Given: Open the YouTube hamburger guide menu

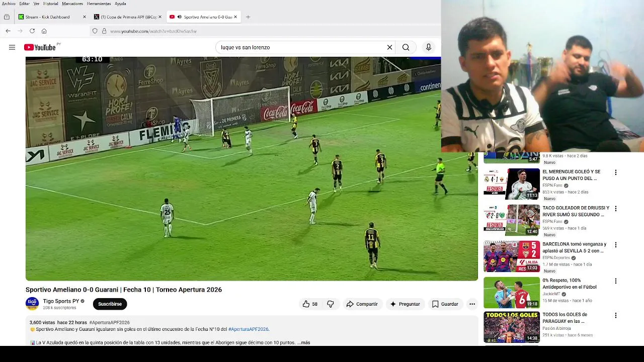Looking at the screenshot, I should pos(12,47).
